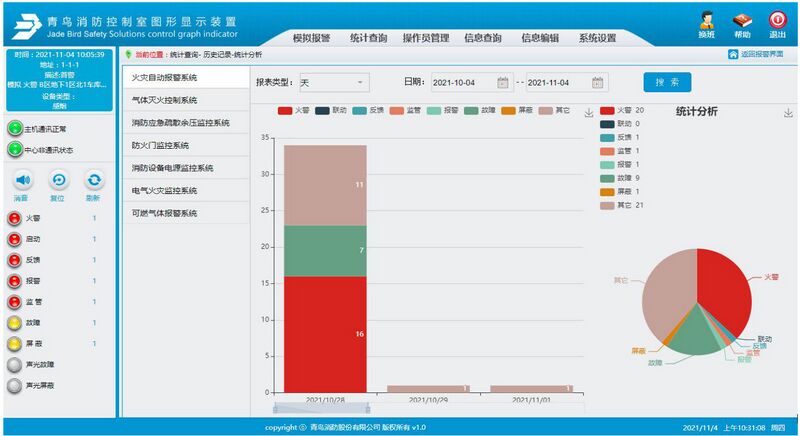Click the 退出 exit power icon
Viewport: 800px width, 436px height.
(777, 20)
